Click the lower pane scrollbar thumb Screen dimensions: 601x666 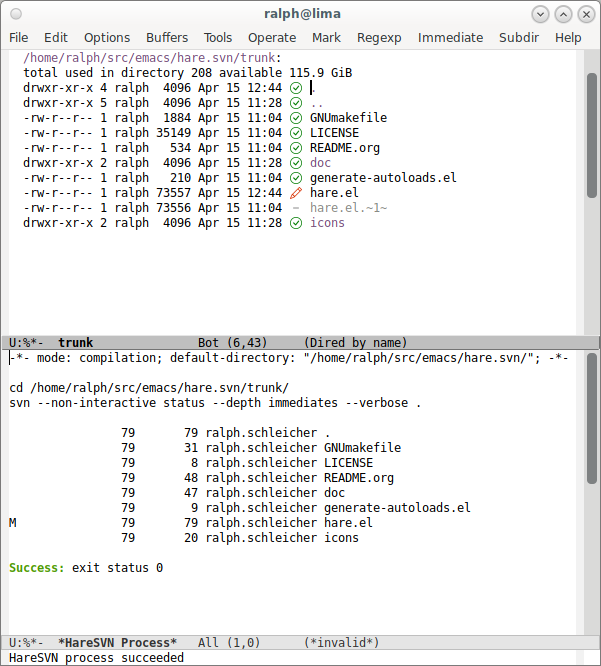pos(592,418)
